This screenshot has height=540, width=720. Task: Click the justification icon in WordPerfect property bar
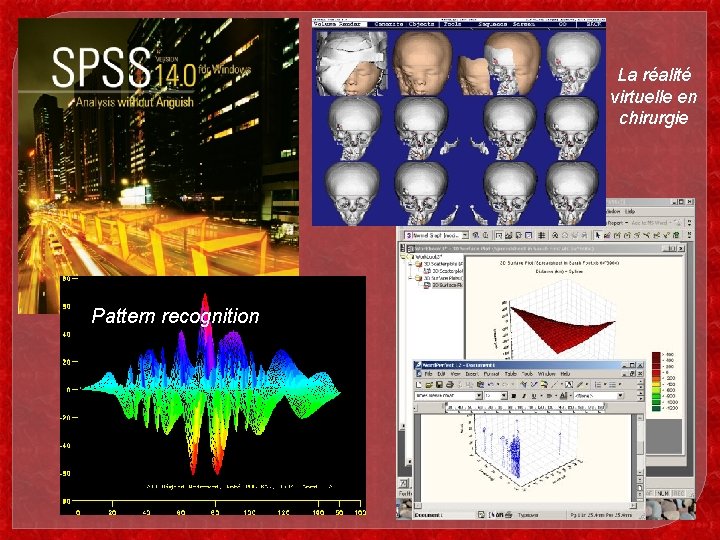tap(549, 396)
